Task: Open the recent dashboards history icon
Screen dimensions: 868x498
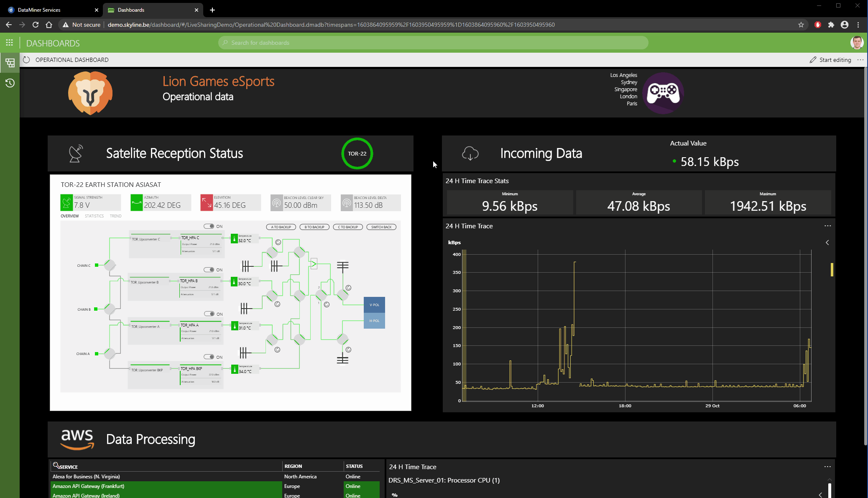Action: [10, 83]
